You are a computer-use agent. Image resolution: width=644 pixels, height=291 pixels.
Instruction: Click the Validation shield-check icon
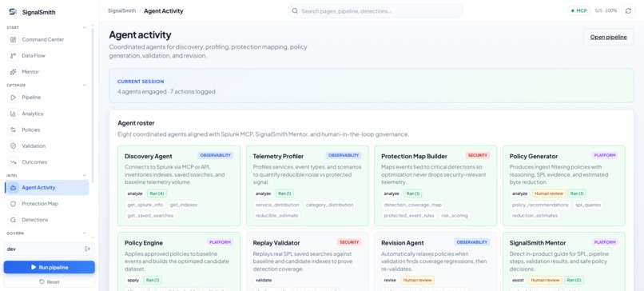click(x=13, y=145)
